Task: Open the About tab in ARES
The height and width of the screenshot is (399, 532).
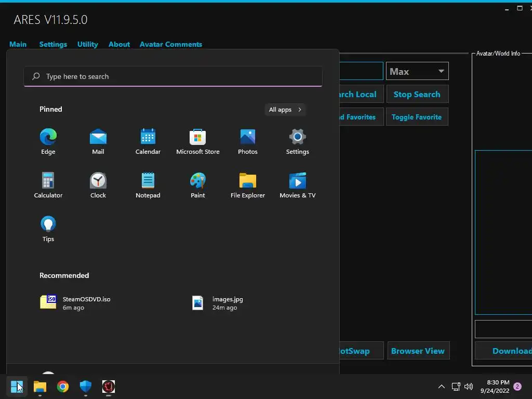Action: [119, 44]
